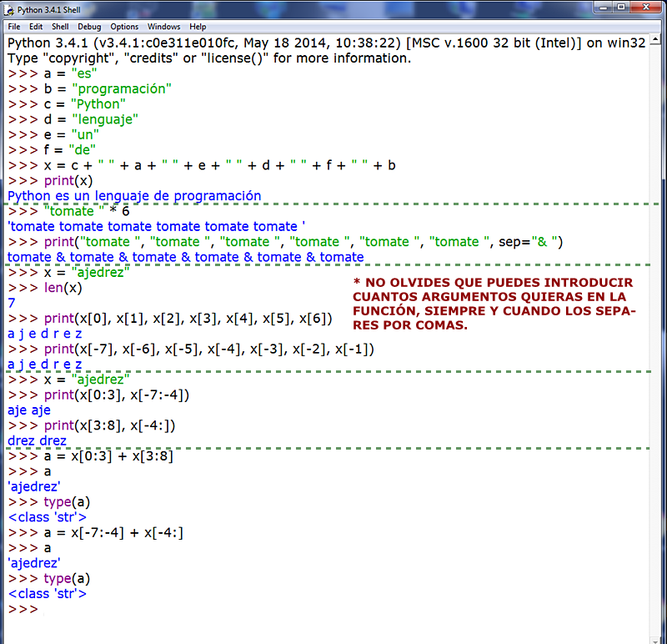The image size is (667, 644).
Task: Minimize the Python Shell window
Action: pos(602,9)
